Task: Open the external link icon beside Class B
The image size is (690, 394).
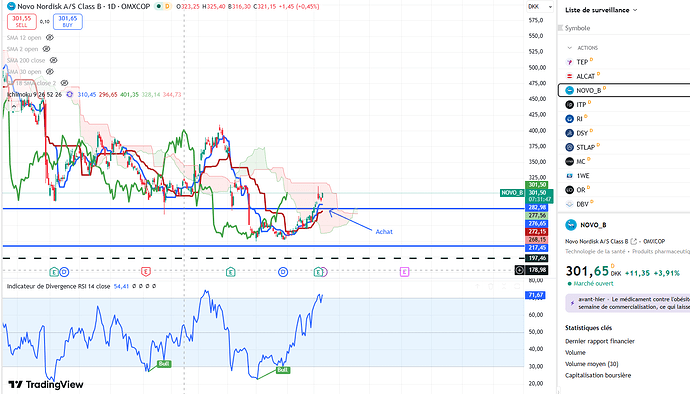Action: (x=634, y=241)
